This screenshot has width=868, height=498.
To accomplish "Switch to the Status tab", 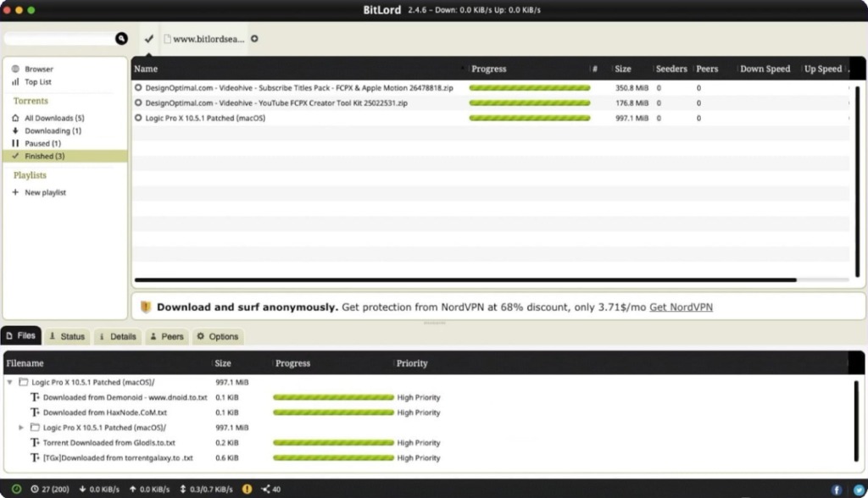I will coord(67,336).
